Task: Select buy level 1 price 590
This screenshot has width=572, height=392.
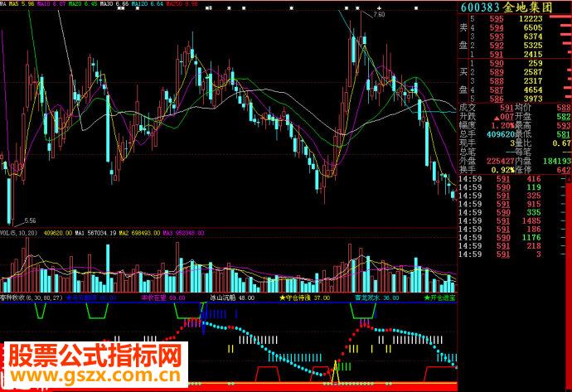Action: click(x=497, y=64)
